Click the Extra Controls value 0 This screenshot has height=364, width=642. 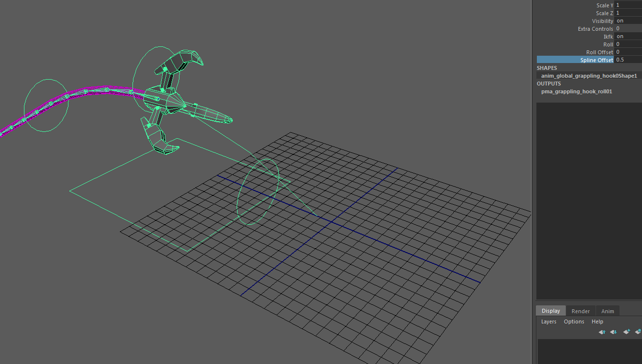pos(628,29)
